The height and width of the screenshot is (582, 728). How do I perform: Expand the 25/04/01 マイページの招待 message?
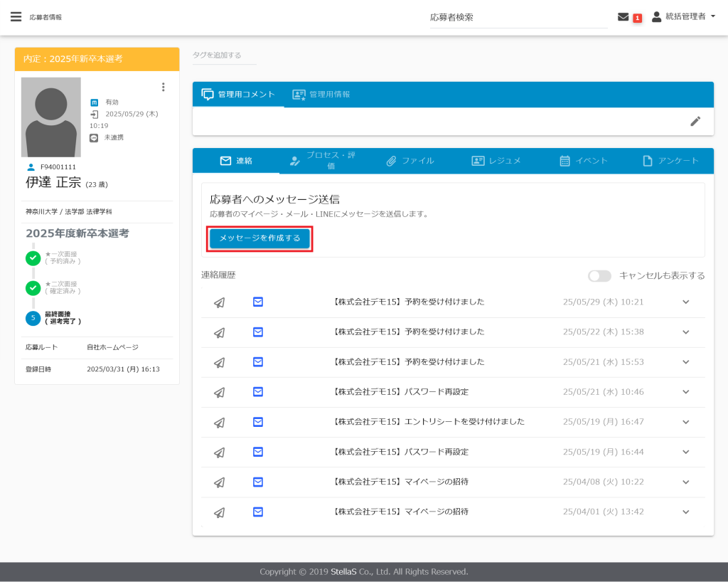pos(685,512)
